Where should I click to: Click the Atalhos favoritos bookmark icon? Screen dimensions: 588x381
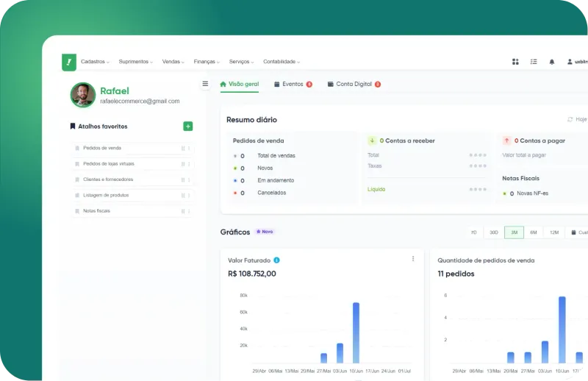click(73, 126)
